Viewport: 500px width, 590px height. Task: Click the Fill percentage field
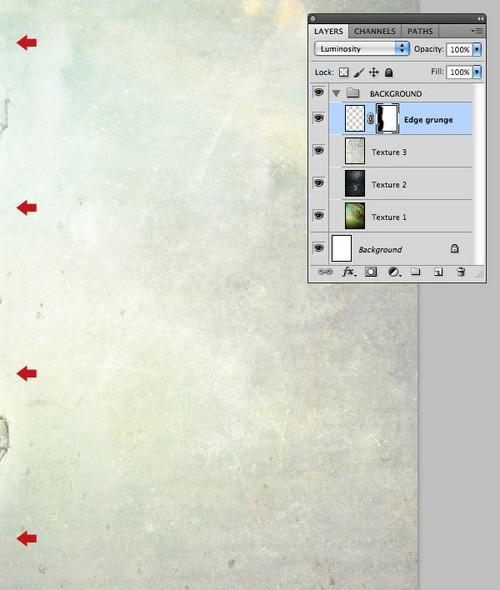[x=459, y=72]
